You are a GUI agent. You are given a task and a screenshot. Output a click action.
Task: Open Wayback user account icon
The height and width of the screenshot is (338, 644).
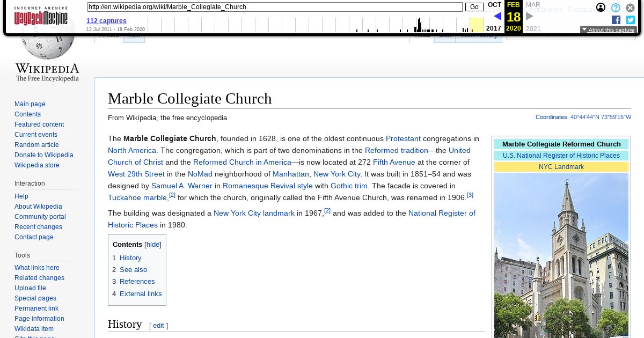[x=601, y=8]
